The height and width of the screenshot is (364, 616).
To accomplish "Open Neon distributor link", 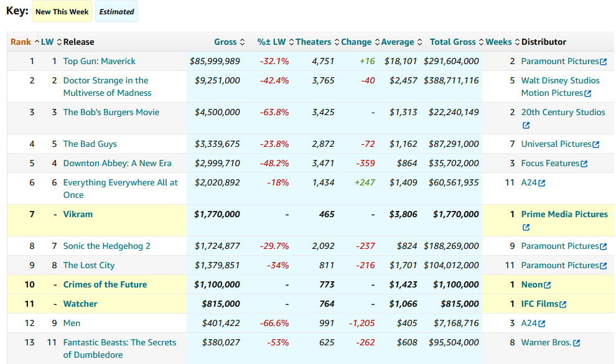I will click(532, 285).
